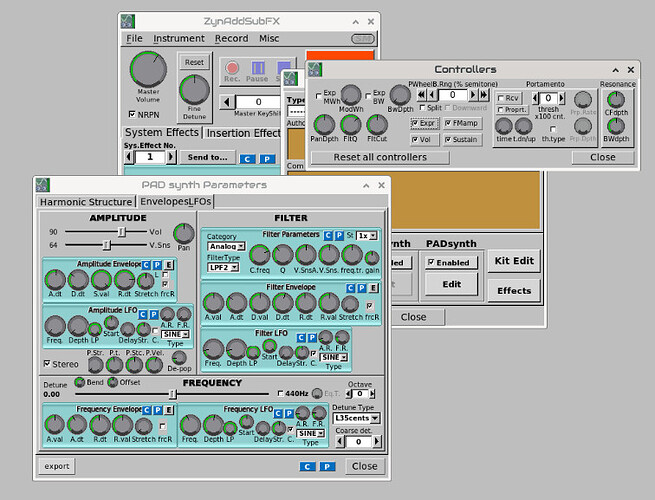Click the filter Q knob

click(283, 255)
